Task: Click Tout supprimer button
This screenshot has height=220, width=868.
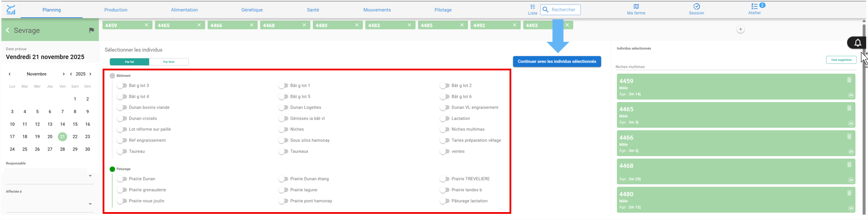Action: 841,60
